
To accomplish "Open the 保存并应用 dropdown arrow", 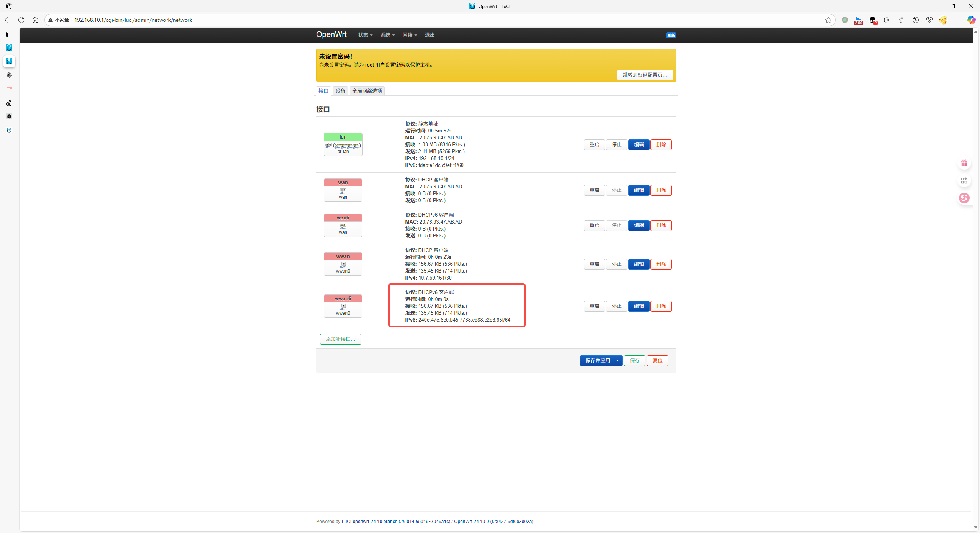I will 618,361.
